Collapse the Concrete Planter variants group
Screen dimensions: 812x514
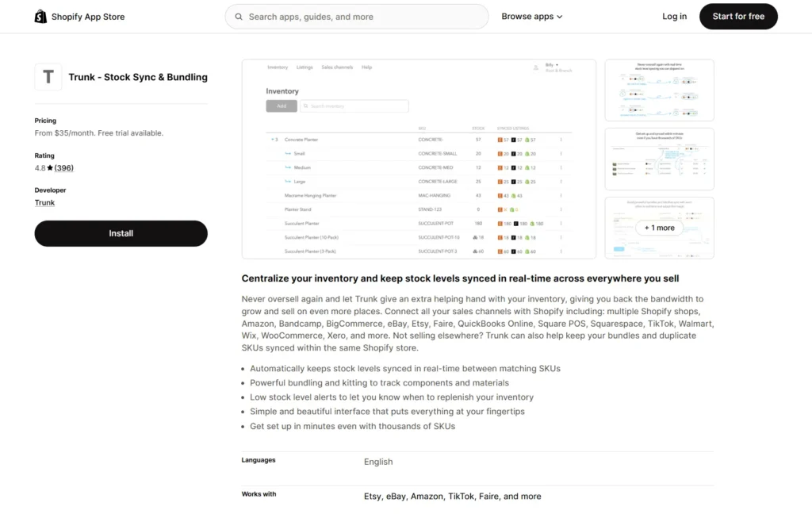pos(272,140)
